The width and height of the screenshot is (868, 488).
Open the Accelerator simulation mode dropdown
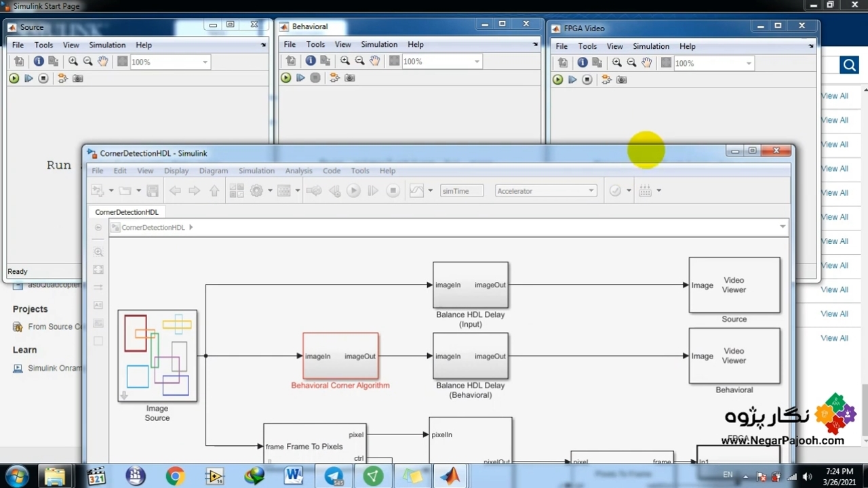pos(546,191)
